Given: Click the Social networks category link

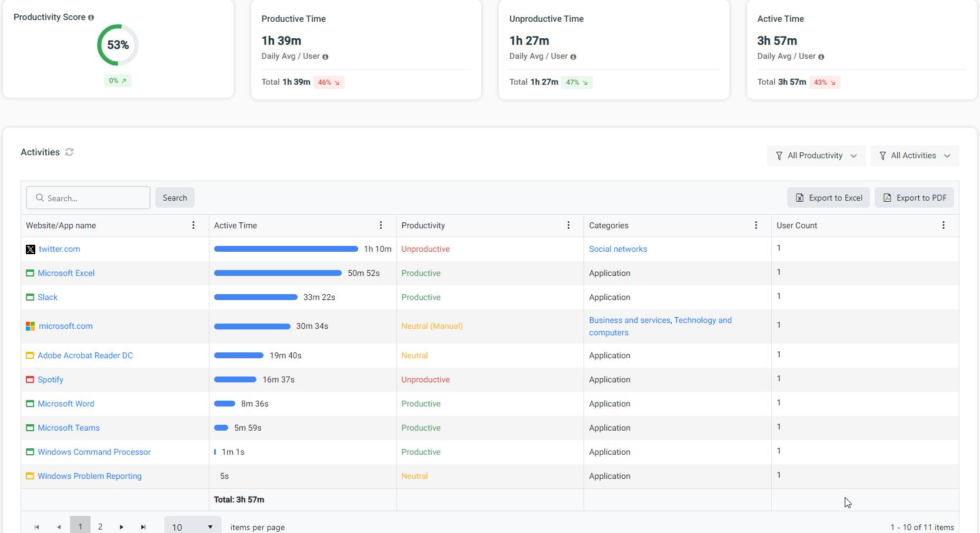Looking at the screenshot, I should pyautogui.click(x=618, y=249).
